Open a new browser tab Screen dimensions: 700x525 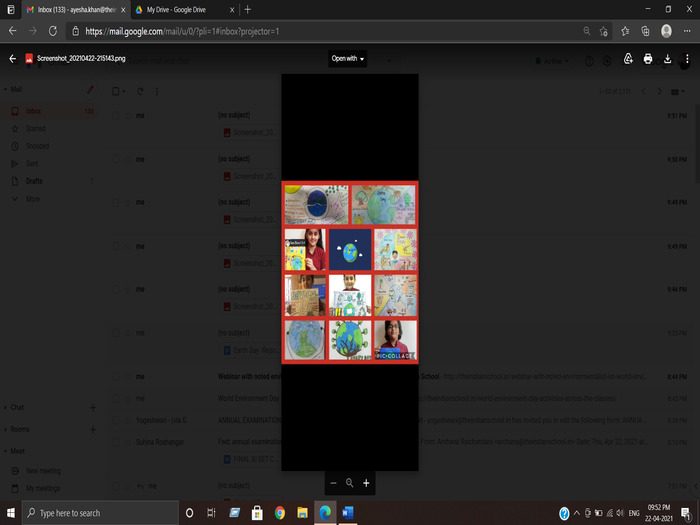(x=248, y=9)
